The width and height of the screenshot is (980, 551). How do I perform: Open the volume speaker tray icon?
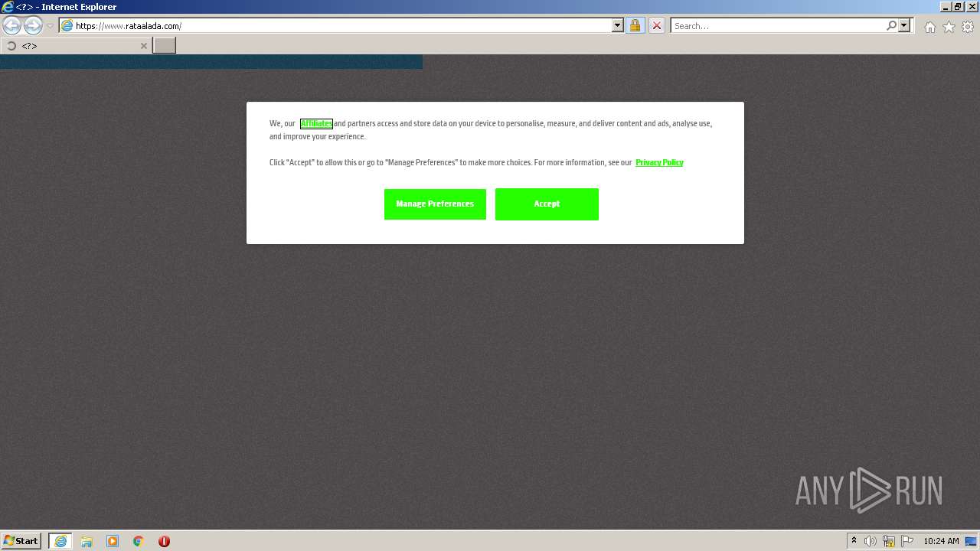point(871,541)
